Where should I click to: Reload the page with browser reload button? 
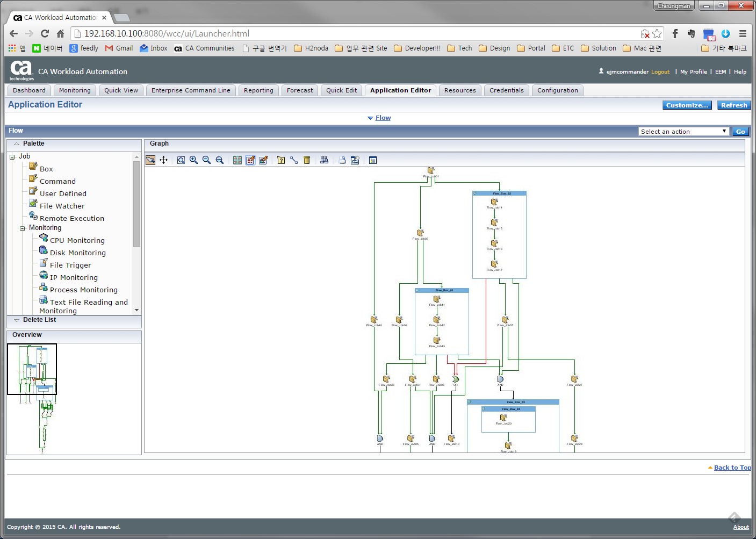[x=45, y=33]
